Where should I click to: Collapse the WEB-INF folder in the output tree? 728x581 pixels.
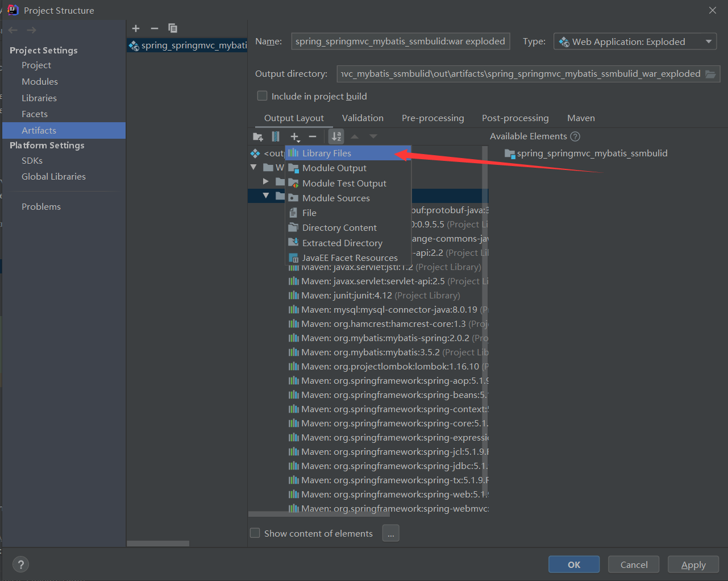click(252, 167)
